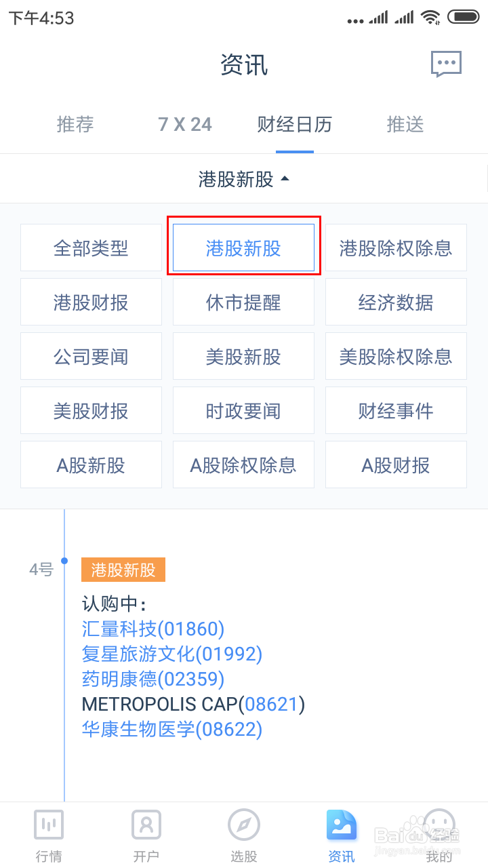Screen dimensions: 488x868
Task: Open the 我的 profile icon
Action: pyautogui.click(x=439, y=825)
